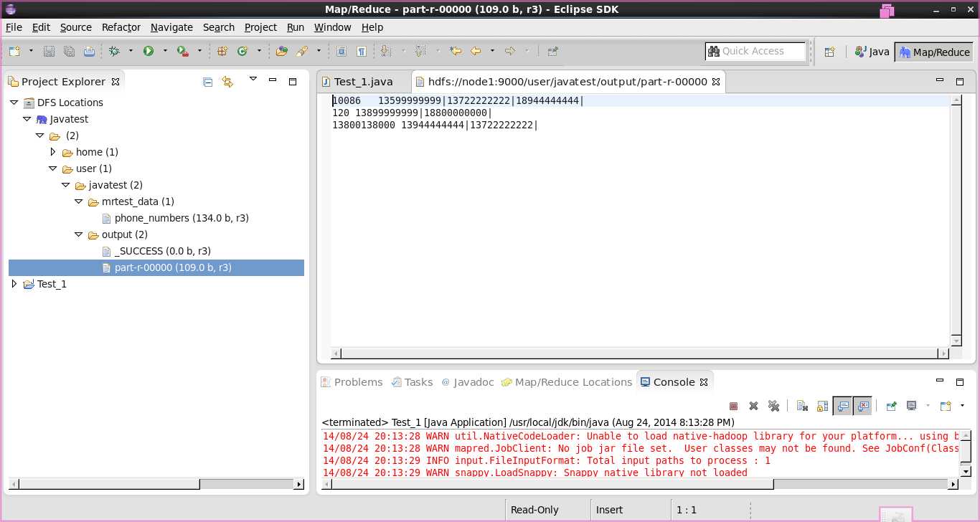Click the Open Console icon
980x522 pixels.
(946, 406)
